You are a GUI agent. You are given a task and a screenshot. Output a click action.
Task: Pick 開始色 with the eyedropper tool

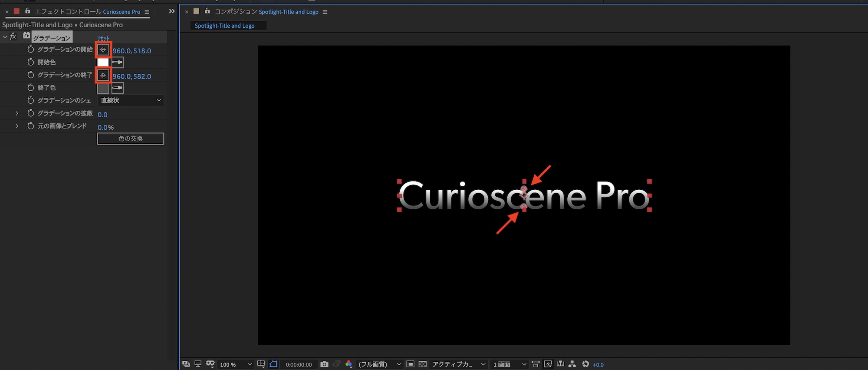click(x=118, y=63)
